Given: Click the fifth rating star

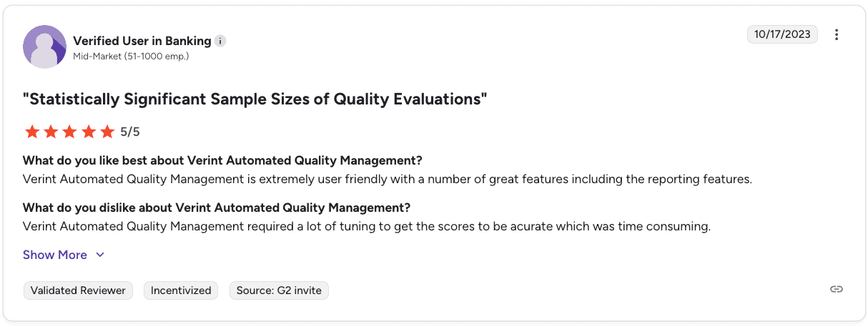Looking at the screenshot, I should pyautogui.click(x=107, y=132).
